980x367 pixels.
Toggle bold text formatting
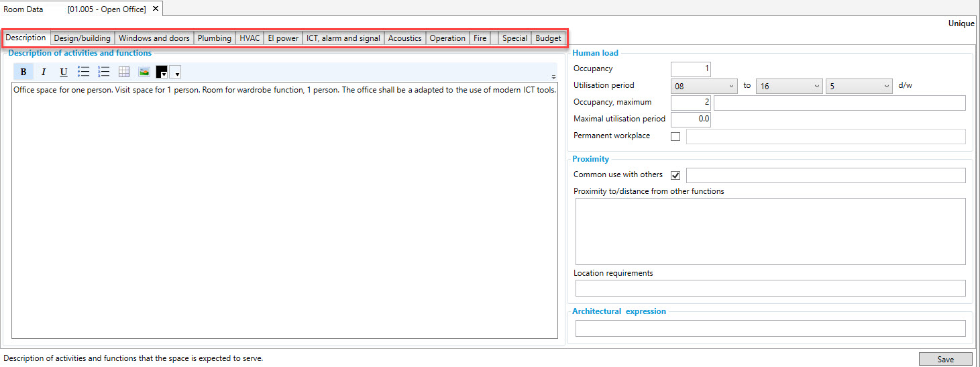click(x=23, y=72)
